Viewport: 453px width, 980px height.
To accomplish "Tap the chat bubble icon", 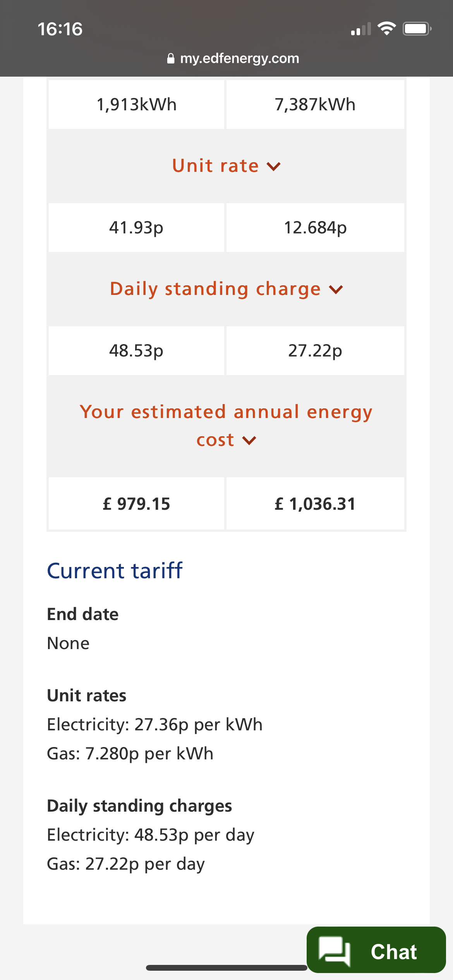I will (x=334, y=951).
